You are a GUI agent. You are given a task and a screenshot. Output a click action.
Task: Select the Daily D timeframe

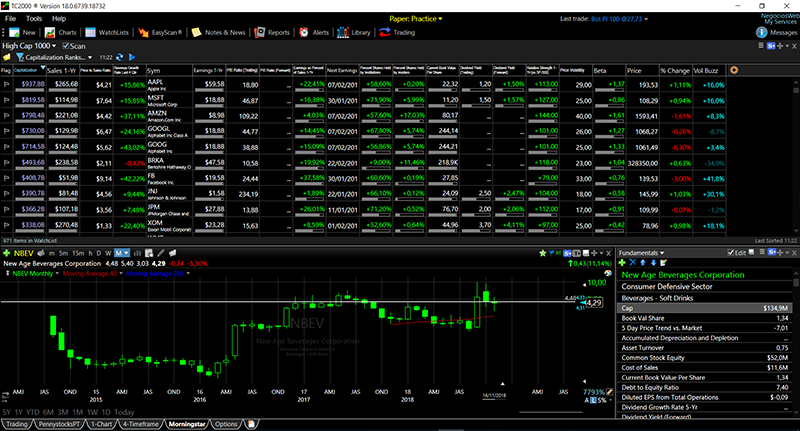point(99,253)
